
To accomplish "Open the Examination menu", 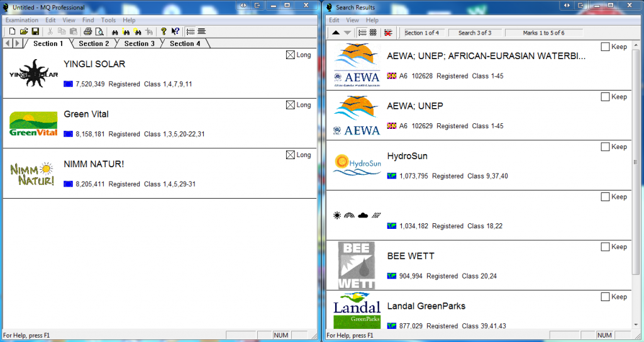I will point(22,20).
